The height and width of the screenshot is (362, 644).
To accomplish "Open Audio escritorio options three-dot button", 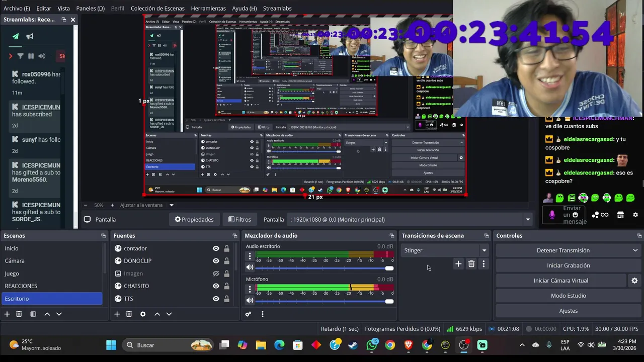I will [250, 256].
